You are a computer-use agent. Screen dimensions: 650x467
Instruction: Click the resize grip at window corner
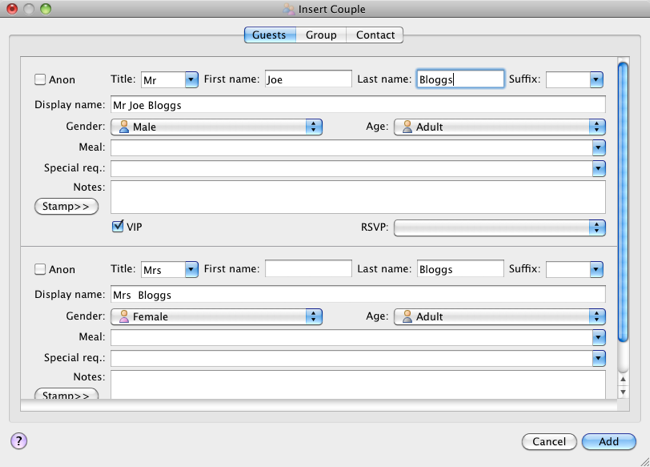[x=642, y=460]
